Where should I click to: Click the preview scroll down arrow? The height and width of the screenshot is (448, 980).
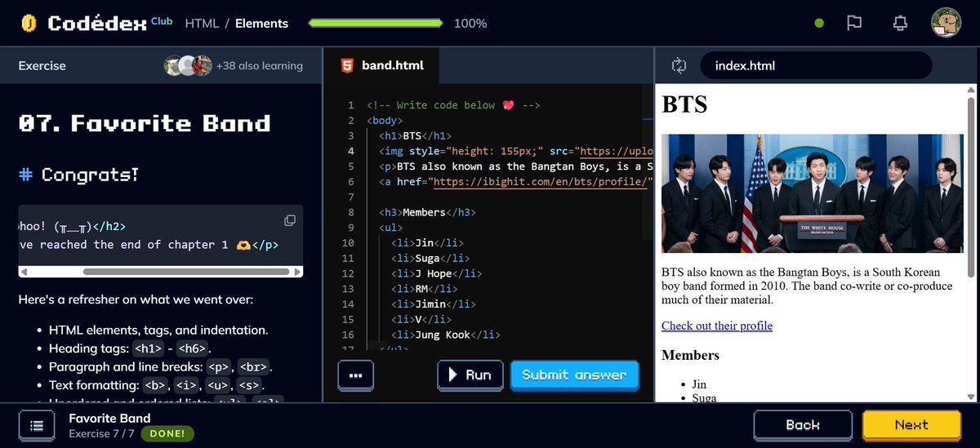(x=970, y=397)
